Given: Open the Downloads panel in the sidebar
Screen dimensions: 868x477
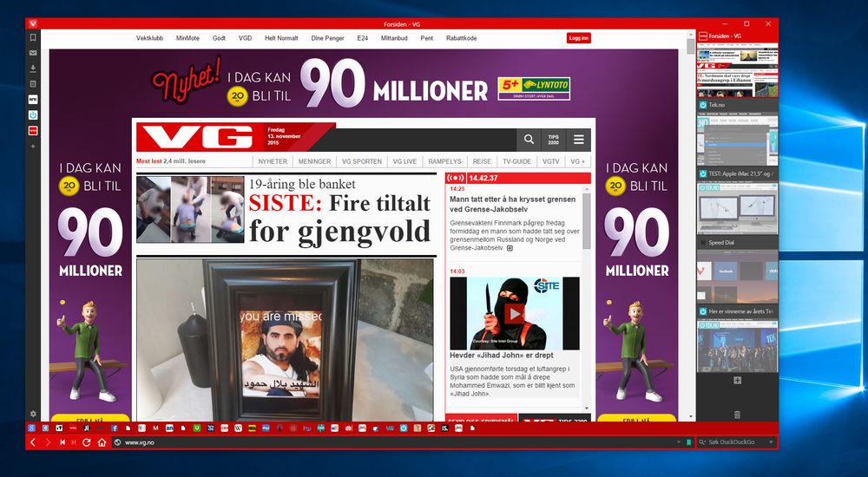Looking at the screenshot, I should coord(33,69).
